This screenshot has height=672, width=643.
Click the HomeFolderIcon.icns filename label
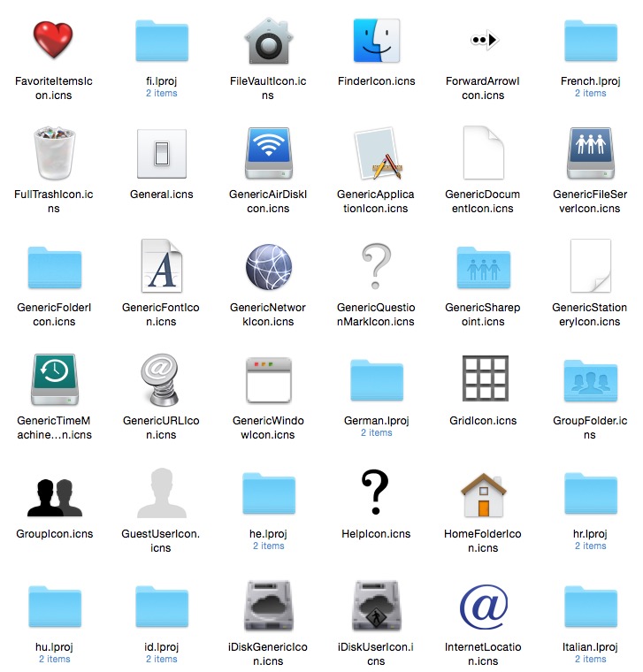(483, 540)
